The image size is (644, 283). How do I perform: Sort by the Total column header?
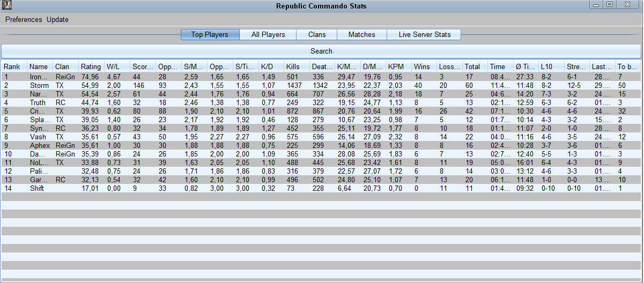pos(476,66)
